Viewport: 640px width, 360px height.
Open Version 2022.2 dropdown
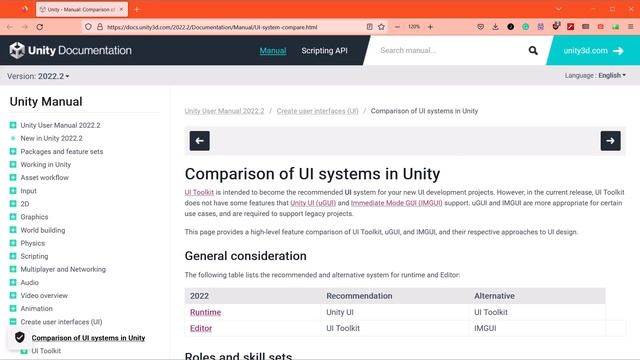tap(38, 76)
